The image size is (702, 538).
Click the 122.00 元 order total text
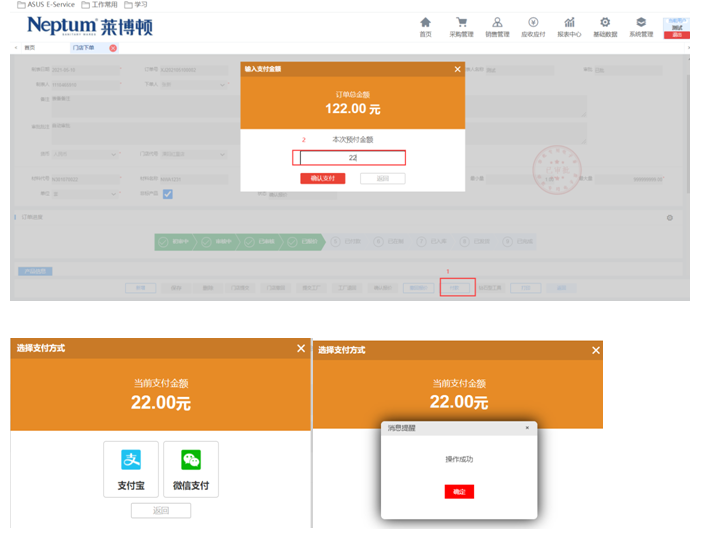click(x=352, y=108)
